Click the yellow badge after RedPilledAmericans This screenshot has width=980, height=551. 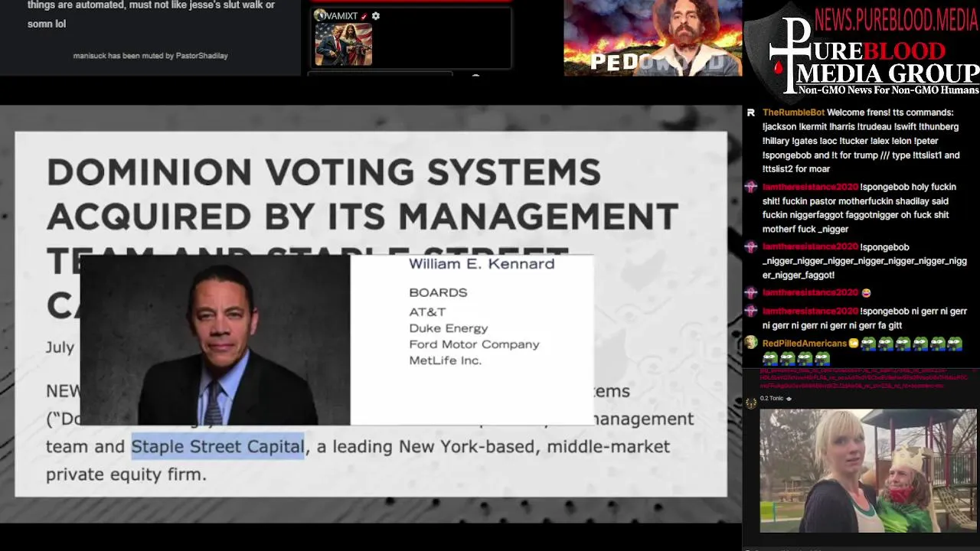[x=854, y=344]
